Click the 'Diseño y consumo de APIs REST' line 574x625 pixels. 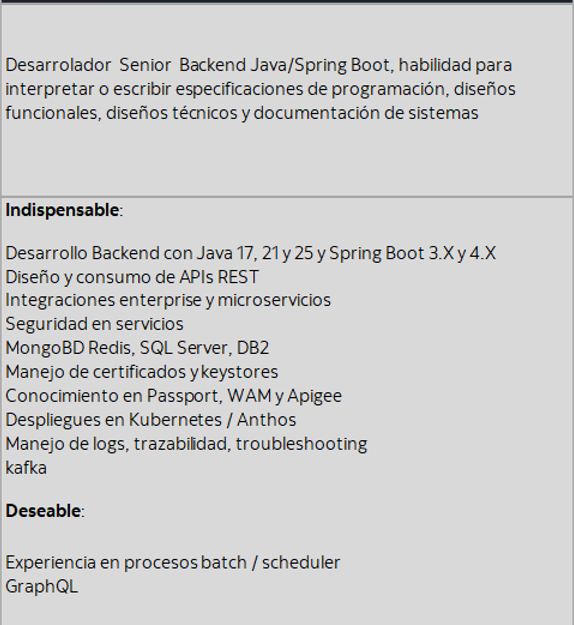(132, 277)
